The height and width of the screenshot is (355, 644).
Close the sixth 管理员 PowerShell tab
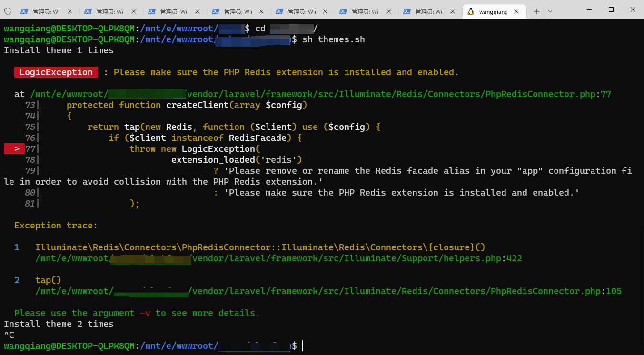point(389,11)
